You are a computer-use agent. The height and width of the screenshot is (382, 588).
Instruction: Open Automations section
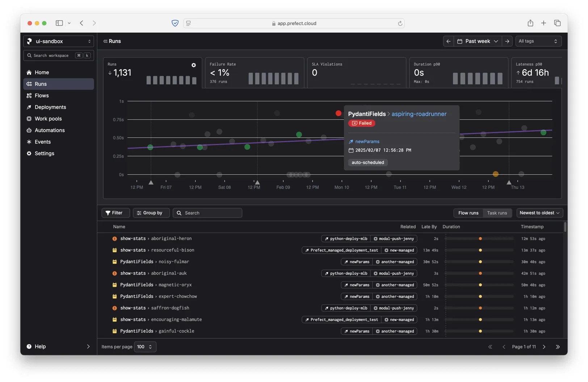(58, 130)
